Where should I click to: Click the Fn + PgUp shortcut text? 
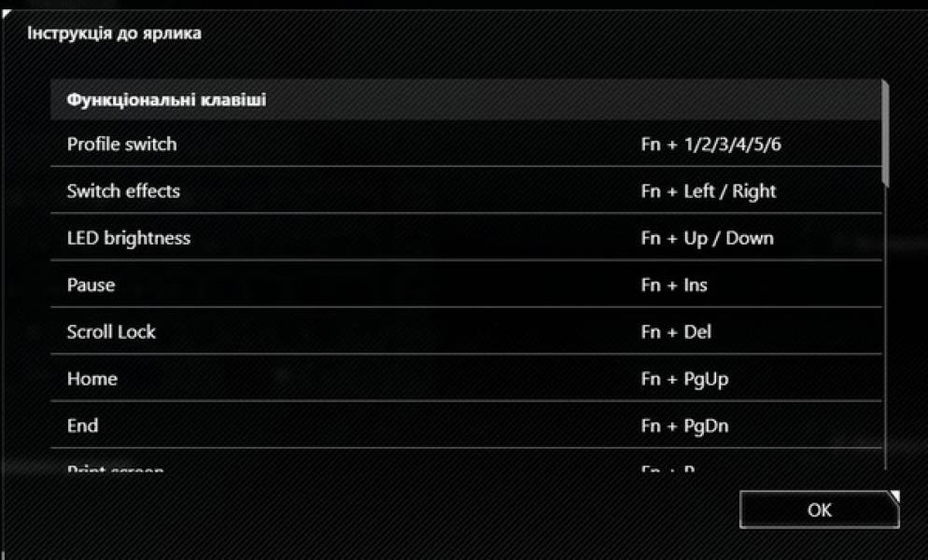click(683, 379)
